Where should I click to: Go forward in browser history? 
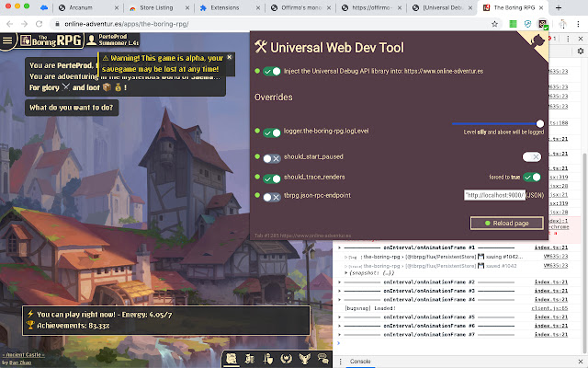[25, 24]
